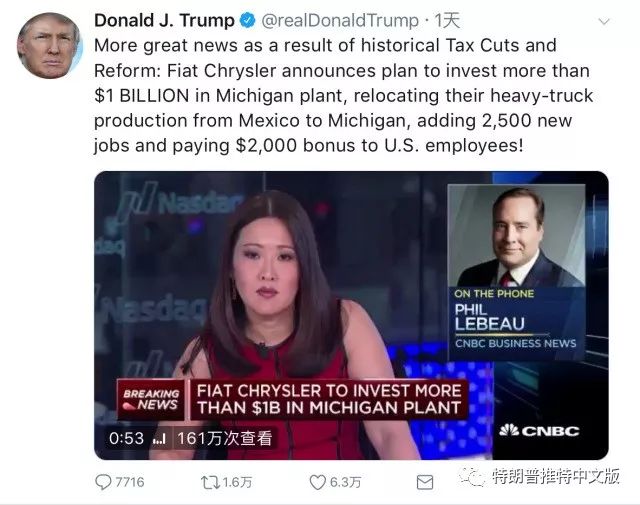Screen dimensions: 640x505
Task: Play the CNBC video thumbnail
Action: tap(351, 315)
